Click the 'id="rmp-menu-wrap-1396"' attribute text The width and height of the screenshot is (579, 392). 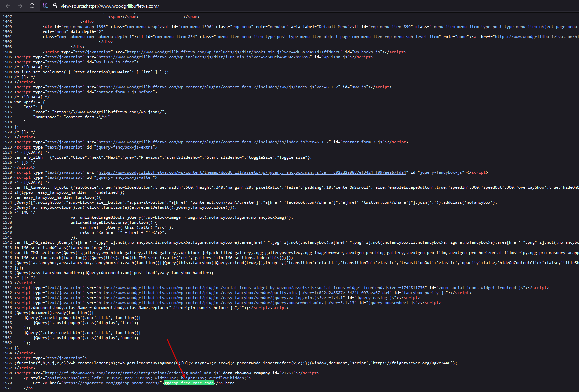pos(81,27)
